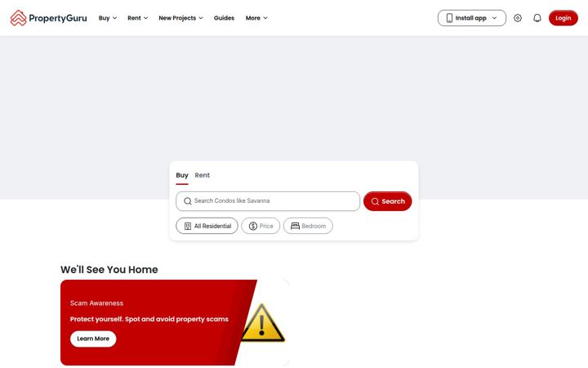Screen dimensions: 588x368
Task: Click the We'll See You Home heading
Action: point(109,270)
